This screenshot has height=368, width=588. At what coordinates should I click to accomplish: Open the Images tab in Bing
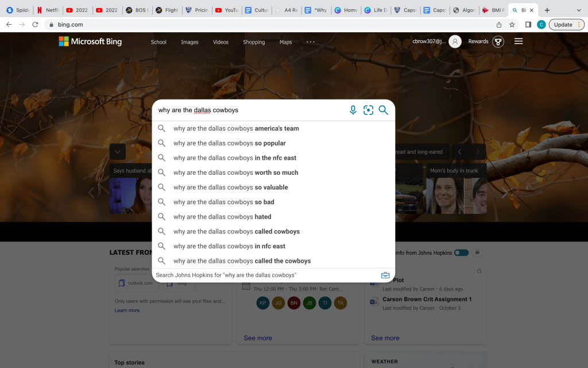click(189, 42)
